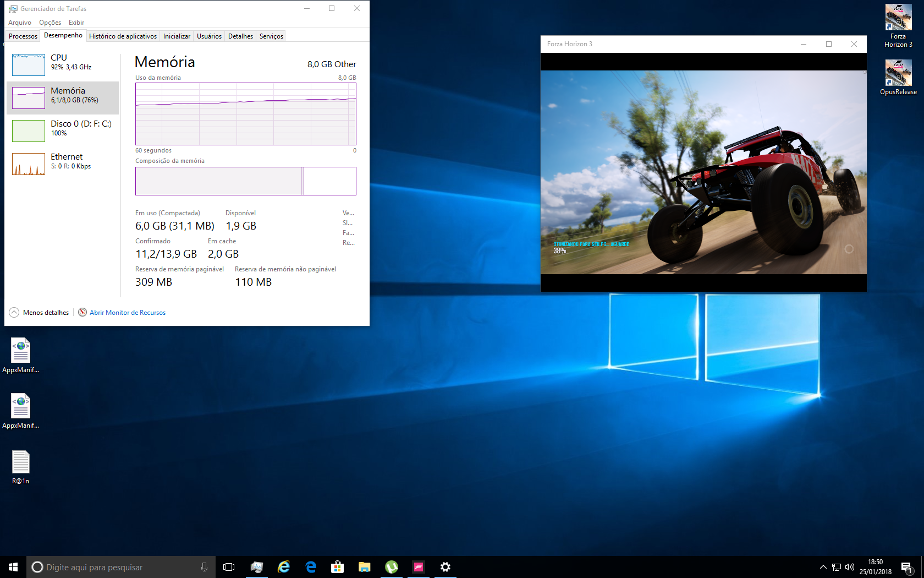Click the Forza Horizon 3 loading image

point(703,172)
